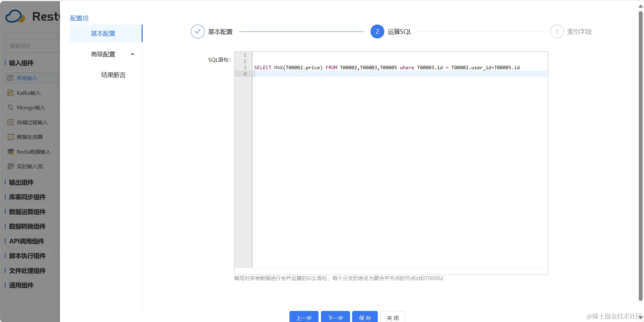644x322 pixels.
Task: Expand the 数据转换组件 category
Action: pos(27,226)
